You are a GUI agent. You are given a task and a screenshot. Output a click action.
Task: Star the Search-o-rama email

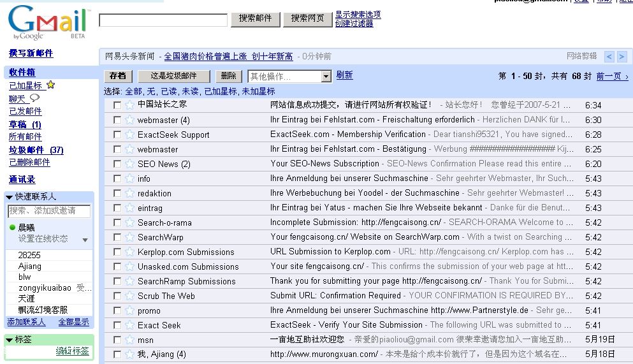(129, 222)
